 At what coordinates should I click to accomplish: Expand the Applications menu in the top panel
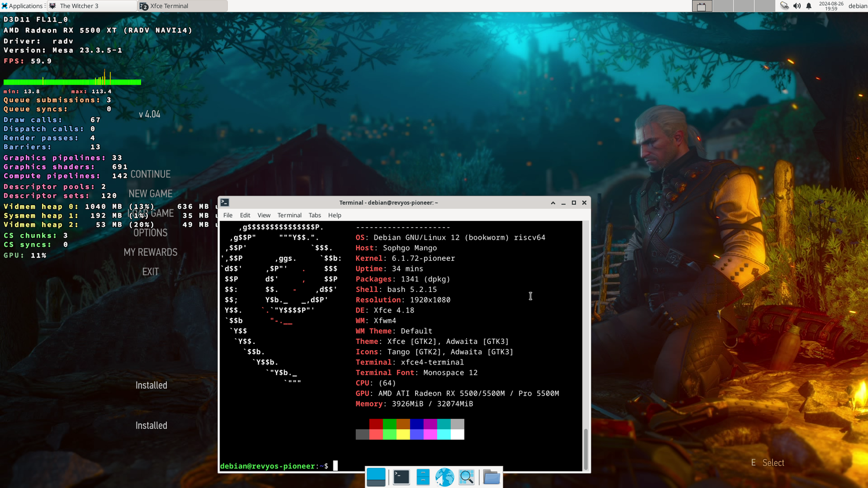(21, 6)
